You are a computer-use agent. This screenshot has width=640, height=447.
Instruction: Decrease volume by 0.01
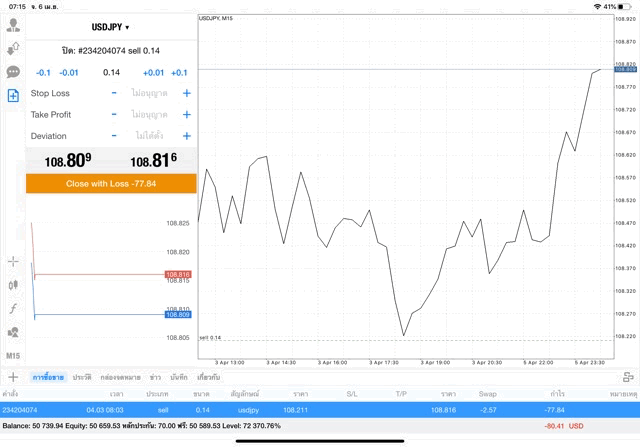point(69,73)
